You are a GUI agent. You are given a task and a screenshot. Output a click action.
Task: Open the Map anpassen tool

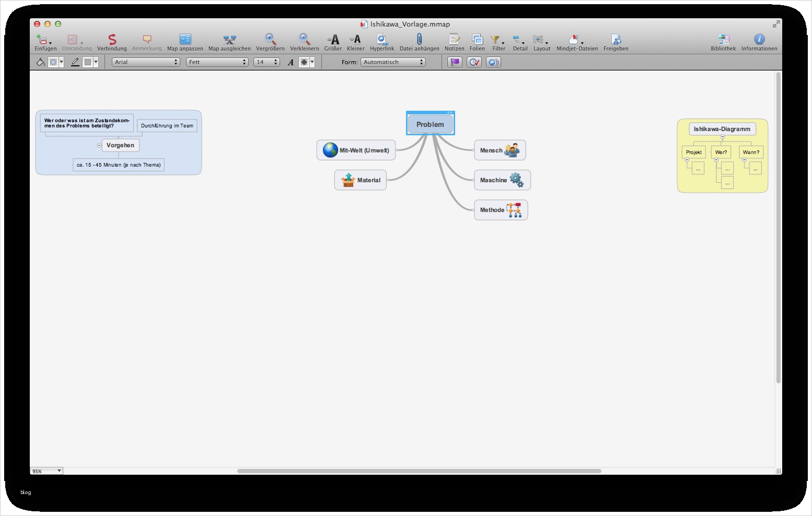[185, 42]
